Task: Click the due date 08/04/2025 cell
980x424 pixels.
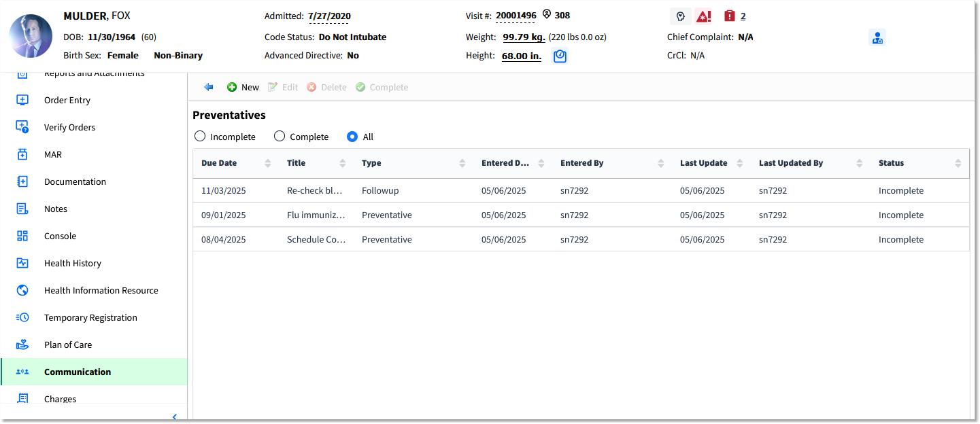Action: pos(224,239)
